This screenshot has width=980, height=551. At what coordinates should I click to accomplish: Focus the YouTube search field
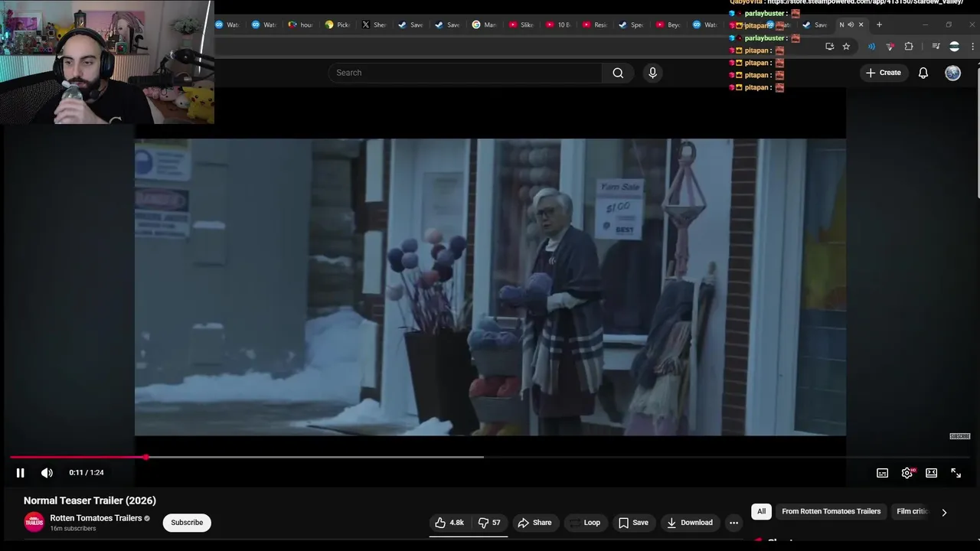(465, 73)
